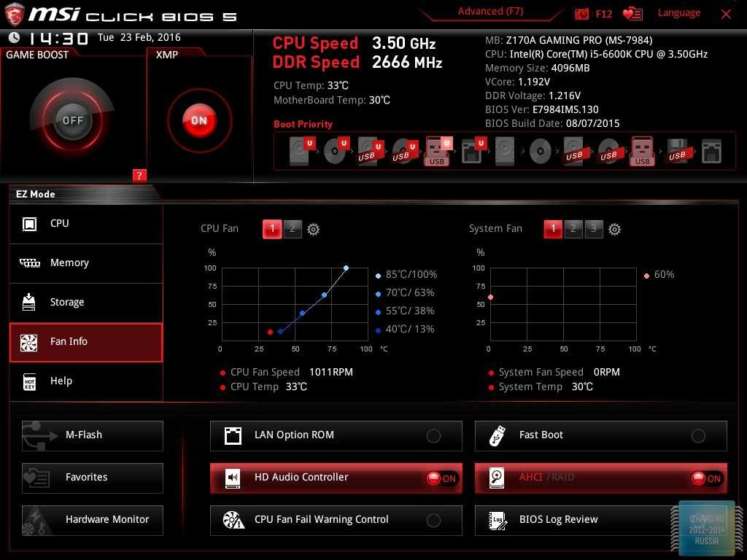Enable Fast Boot option
This screenshot has height=560, width=747.
pyautogui.click(x=698, y=436)
